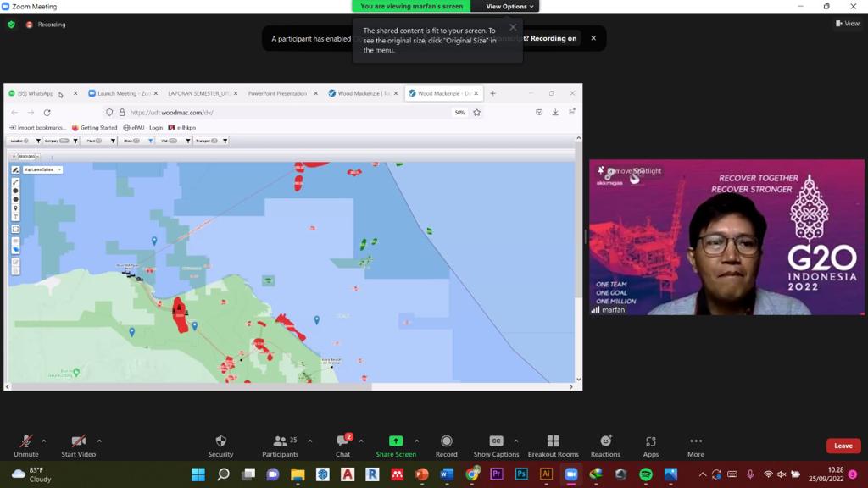The image size is (868, 488).
Task: Expand the audio options arrow beside Unmute
Action: click(x=44, y=441)
